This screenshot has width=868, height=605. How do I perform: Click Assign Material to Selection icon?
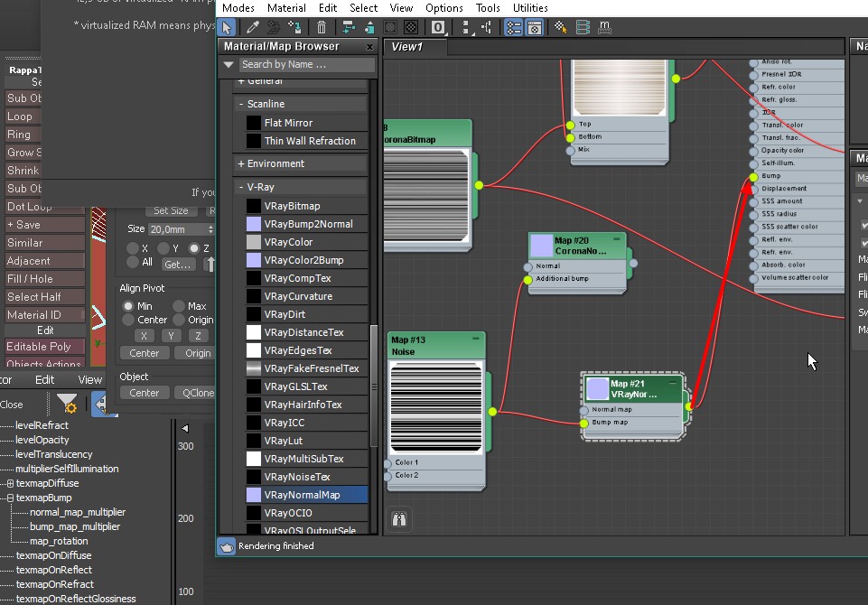coord(294,28)
